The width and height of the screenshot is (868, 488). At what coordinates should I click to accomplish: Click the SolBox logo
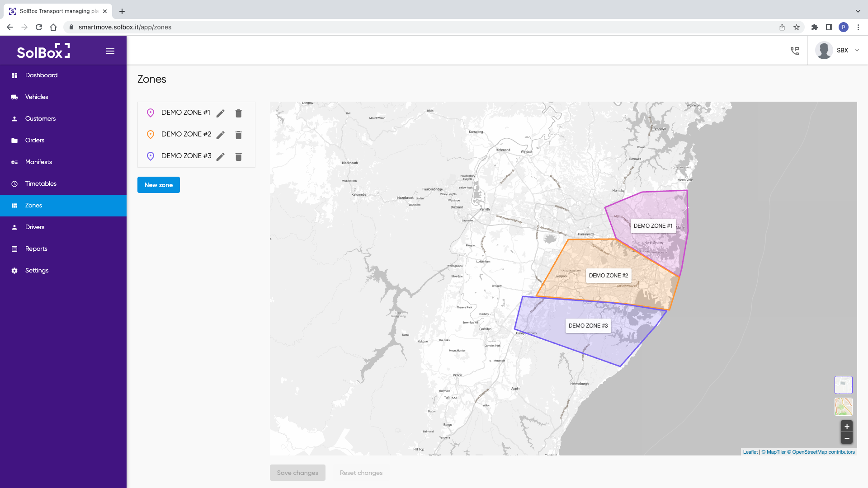[43, 51]
